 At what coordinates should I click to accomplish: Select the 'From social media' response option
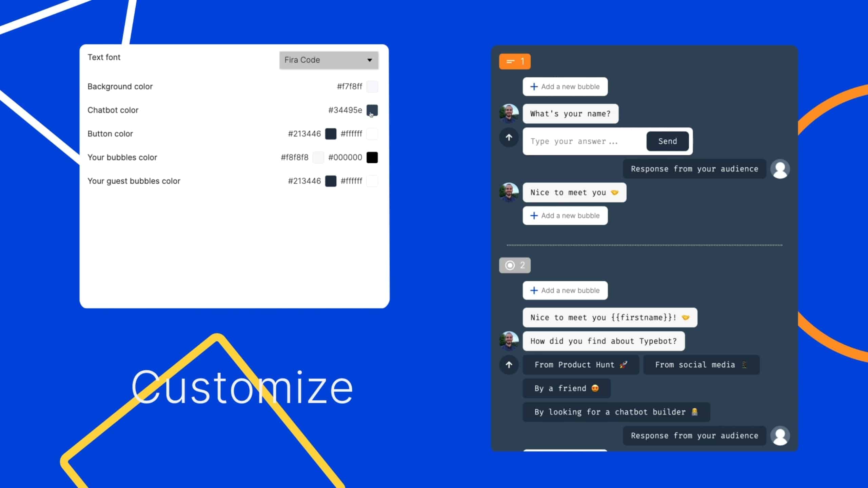pyautogui.click(x=701, y=365)
